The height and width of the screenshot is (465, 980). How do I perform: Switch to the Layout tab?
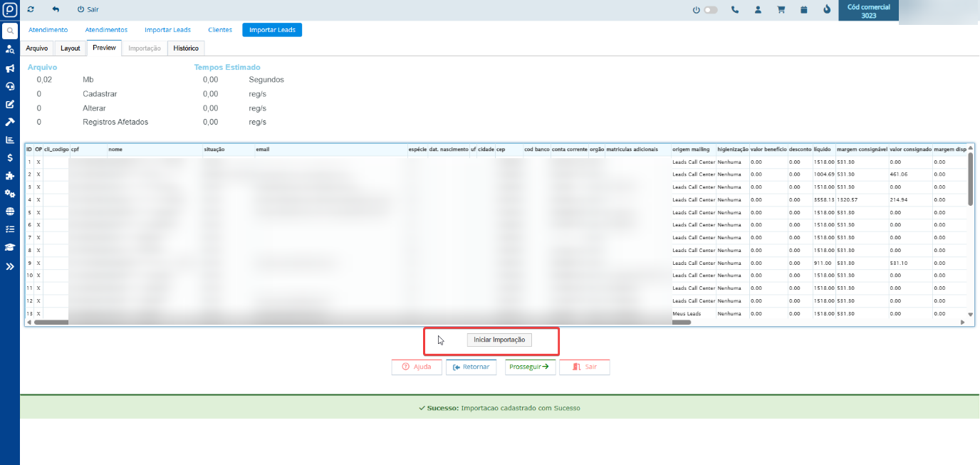click(71, 48)
